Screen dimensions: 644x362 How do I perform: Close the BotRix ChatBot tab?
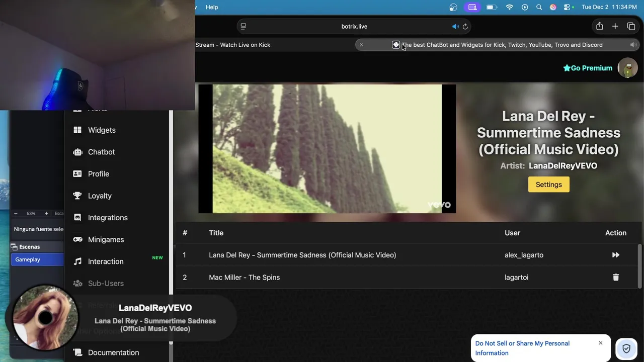click(x=361, y=45)
